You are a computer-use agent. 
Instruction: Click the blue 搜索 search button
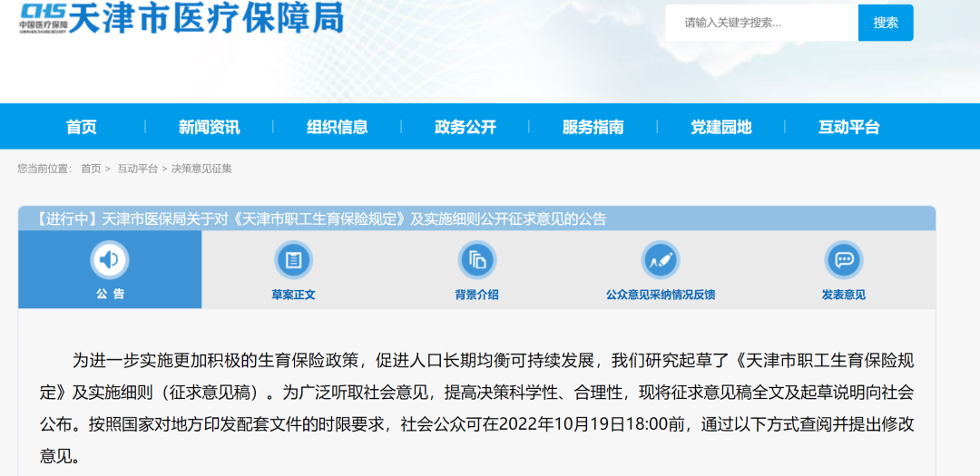pos(886,23)
